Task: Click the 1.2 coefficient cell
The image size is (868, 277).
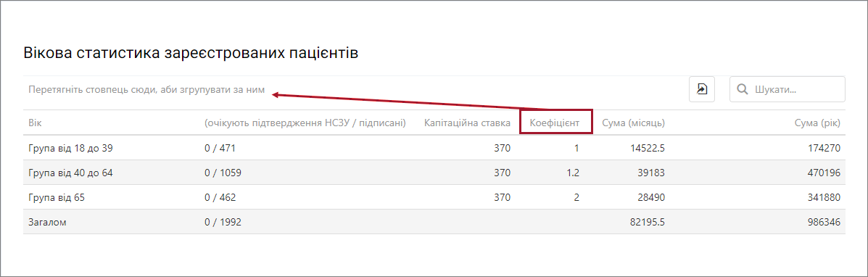Action: point(573,173)
